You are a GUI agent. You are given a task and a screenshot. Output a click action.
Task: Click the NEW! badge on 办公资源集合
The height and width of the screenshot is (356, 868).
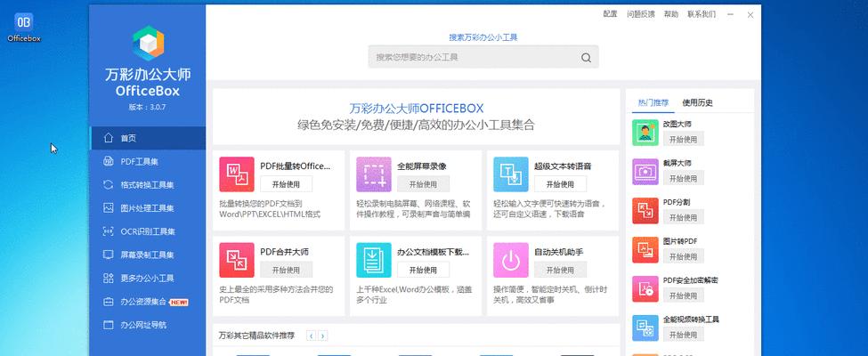[x=179, y=303]
